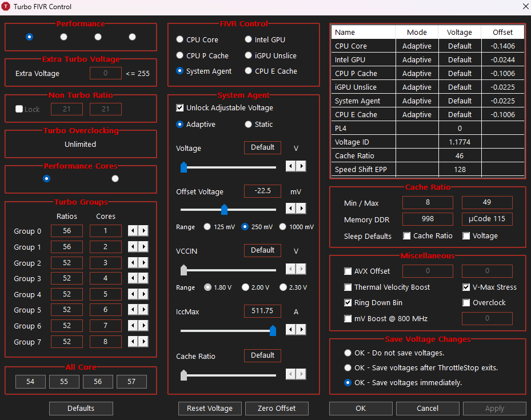Image resolution: width=531 pixels, height=420 pixels.
Task: Toggle the Ring Down Bin checkbox
Action: pos(348,302)
